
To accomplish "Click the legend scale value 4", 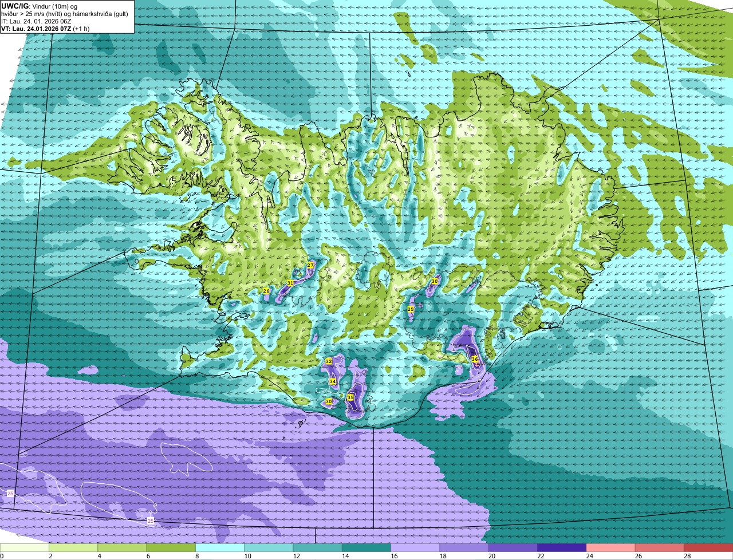I will click(98, 556).
